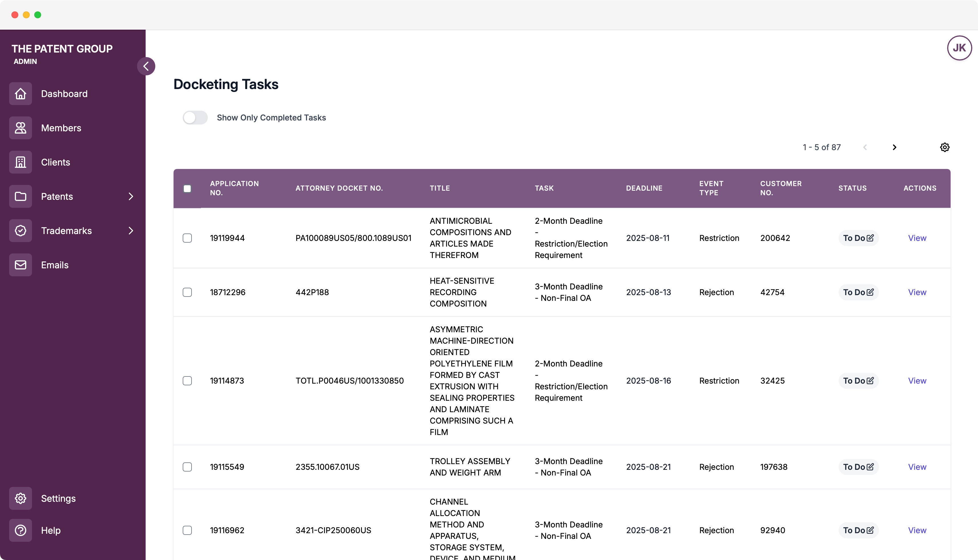Open the Clients menu item
Image resolution: width=978 pixels, height=560 pixels.
point(73,162)
